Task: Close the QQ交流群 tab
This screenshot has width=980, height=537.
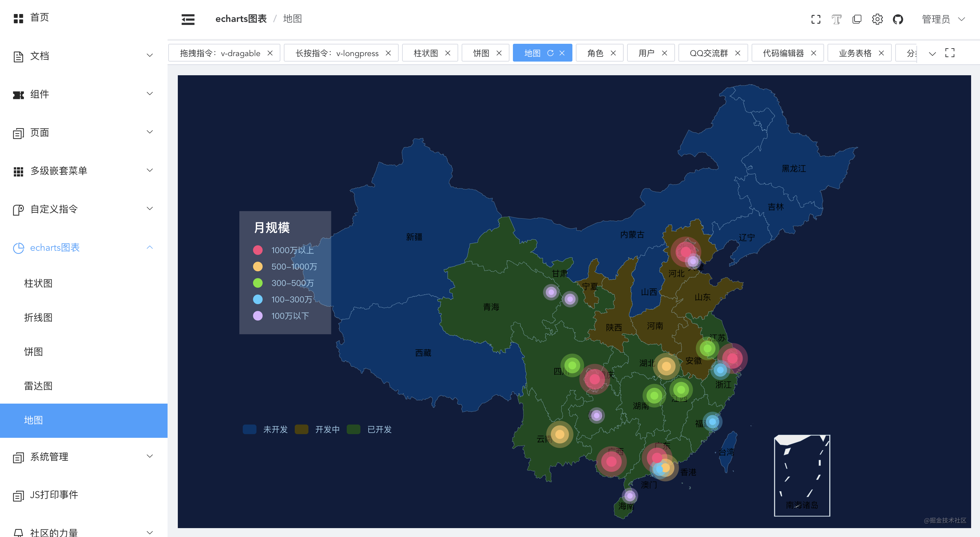Action: click(x=738, y=53)
